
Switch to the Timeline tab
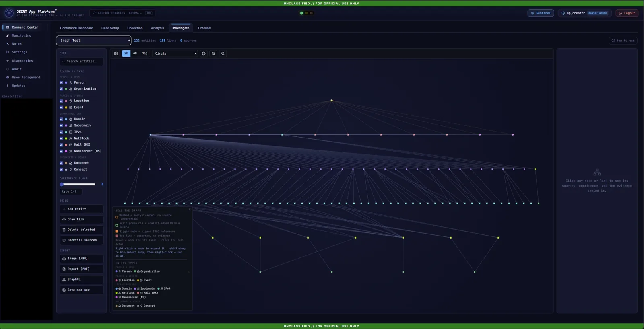pos(204,28)
